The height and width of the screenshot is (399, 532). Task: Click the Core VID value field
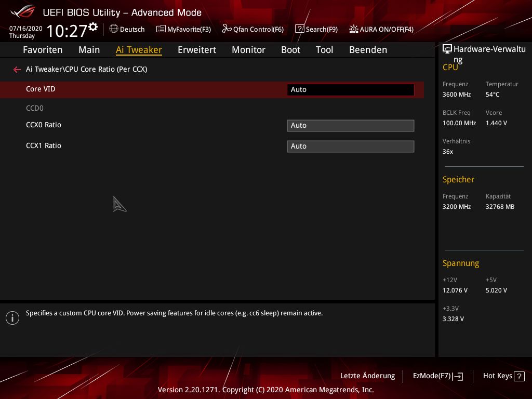(351, 89)
